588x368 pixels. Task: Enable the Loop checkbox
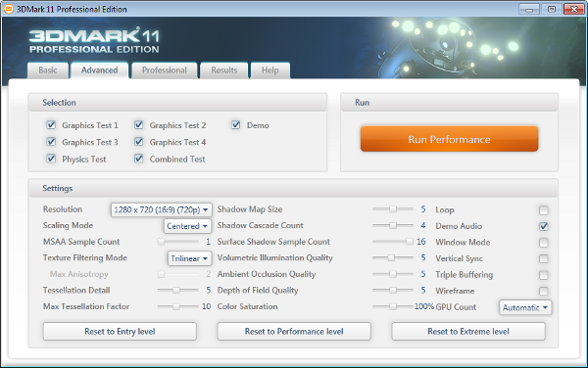543,210
